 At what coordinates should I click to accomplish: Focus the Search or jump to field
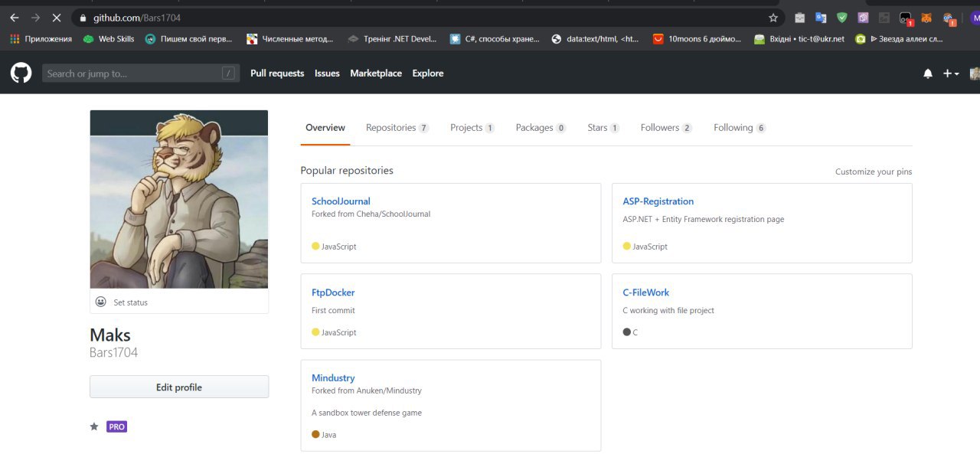pos(140,74)
